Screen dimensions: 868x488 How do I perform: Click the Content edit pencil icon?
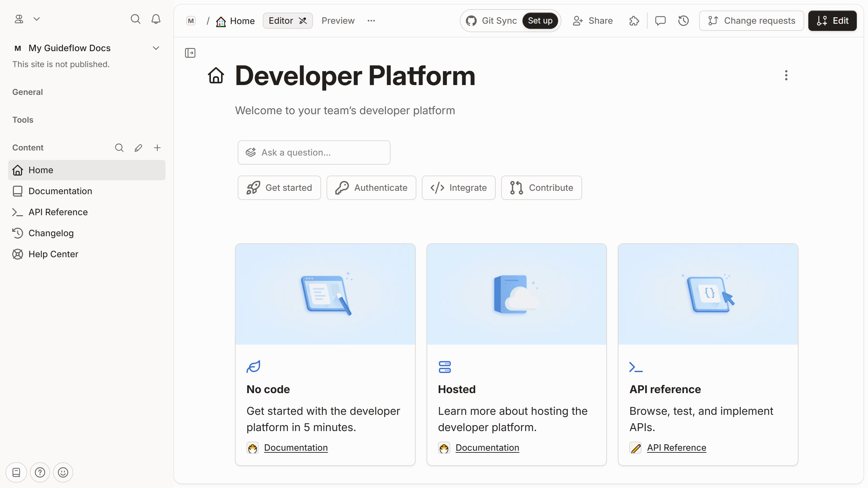pos(138,148)
